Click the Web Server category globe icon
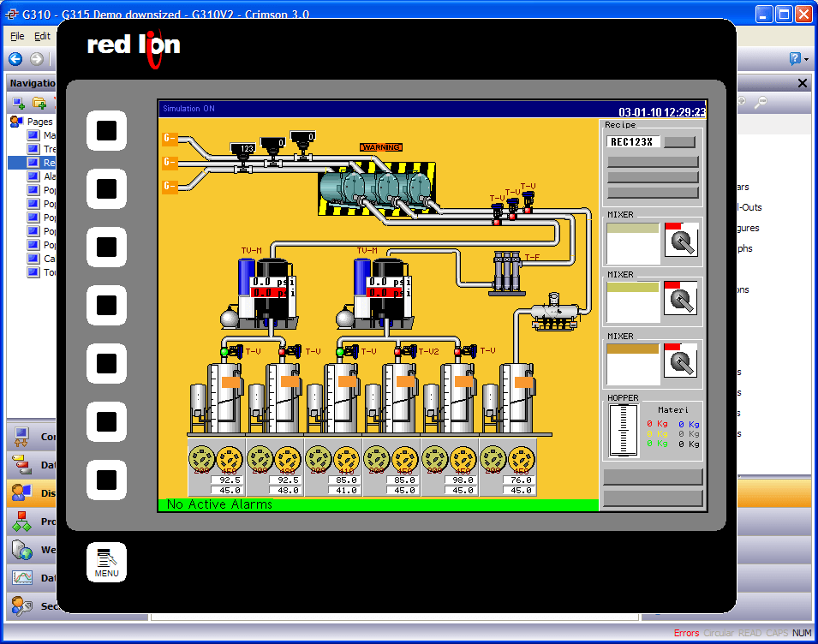 pos(22,550)
